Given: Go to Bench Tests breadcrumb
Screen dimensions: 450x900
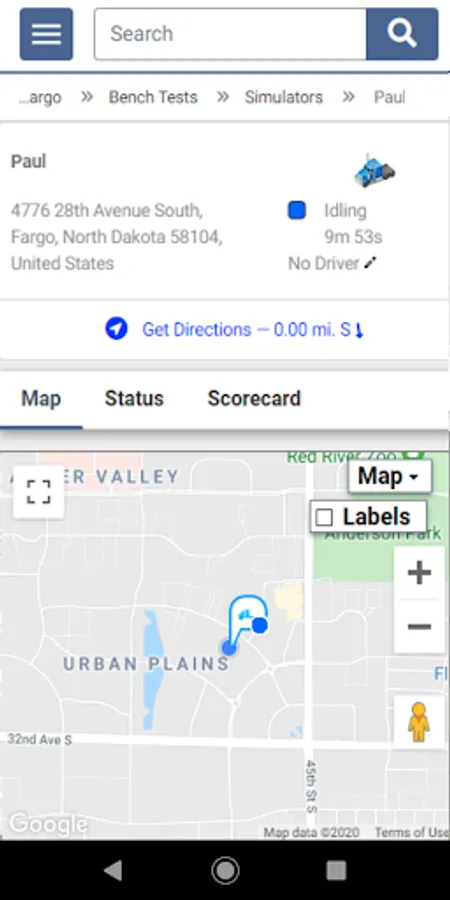Looking at the screenshot, I should (x=153, y=97).
